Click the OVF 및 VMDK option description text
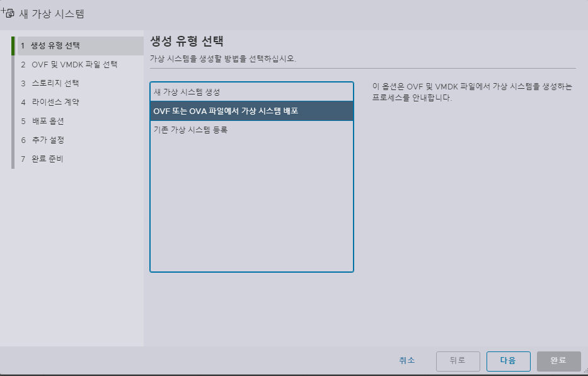 tap(472, 92)
